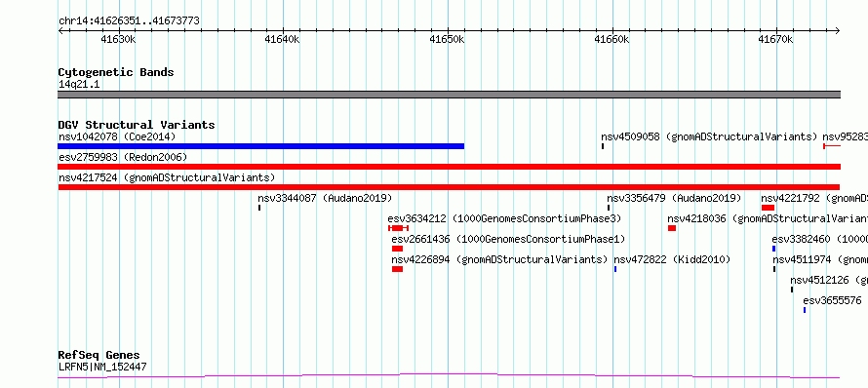Click the 41630k ruler tick label
Image resolution: width=868 pixels, height=388 pixels.
click(118, 40)
